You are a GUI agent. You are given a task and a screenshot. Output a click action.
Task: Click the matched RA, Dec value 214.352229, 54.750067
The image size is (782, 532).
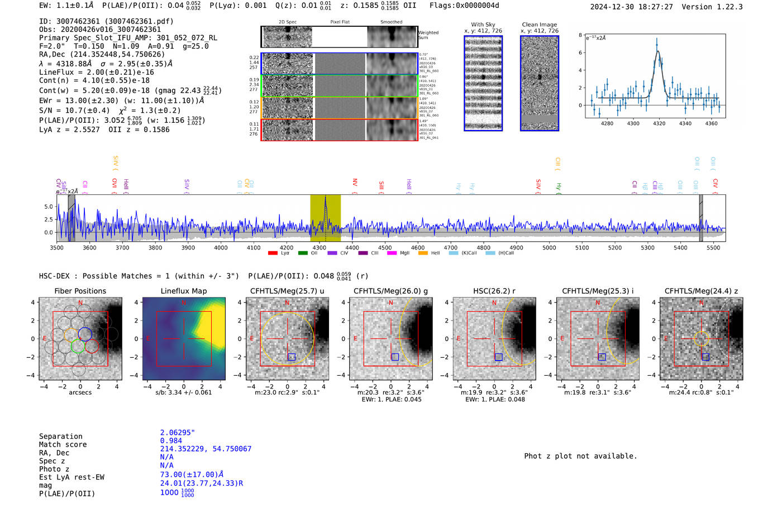tap(206, 449)
